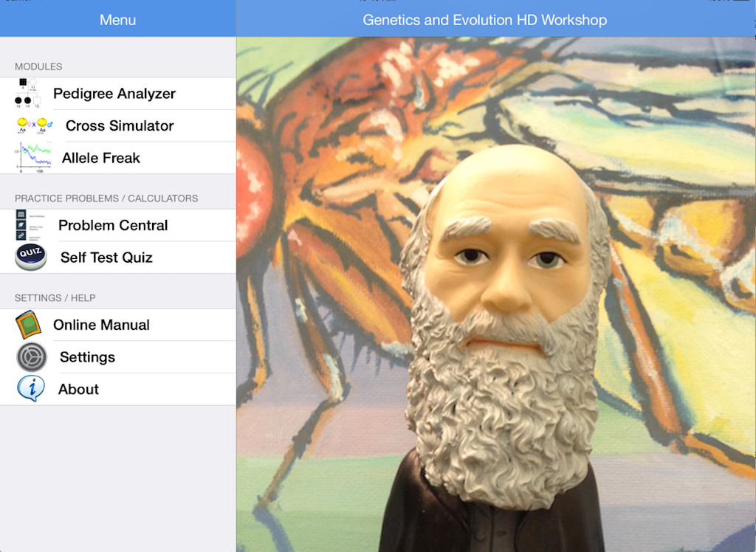
Task: Click the Online Manual book icon
Action: [29, 325]
